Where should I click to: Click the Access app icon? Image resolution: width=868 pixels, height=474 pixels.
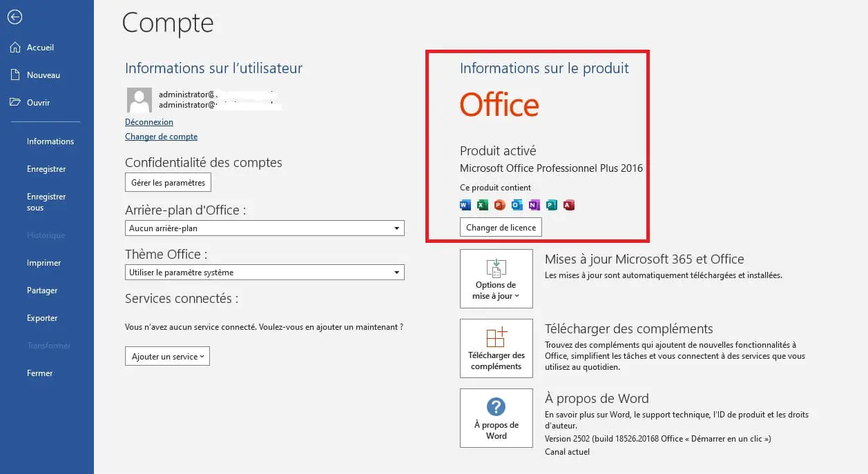click(x=569, y=205)
